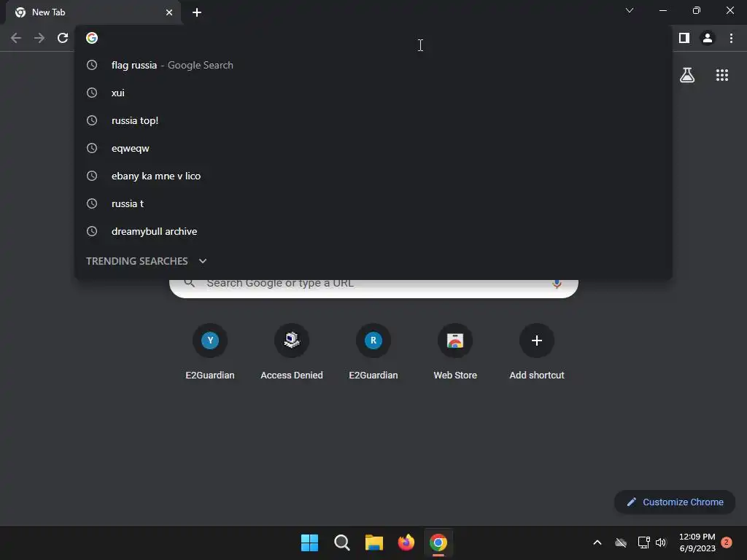The height and width of the screenshot is (560, 747).
Task: Open the tab search dropdown chevron
Action: [x=630, y=10]
